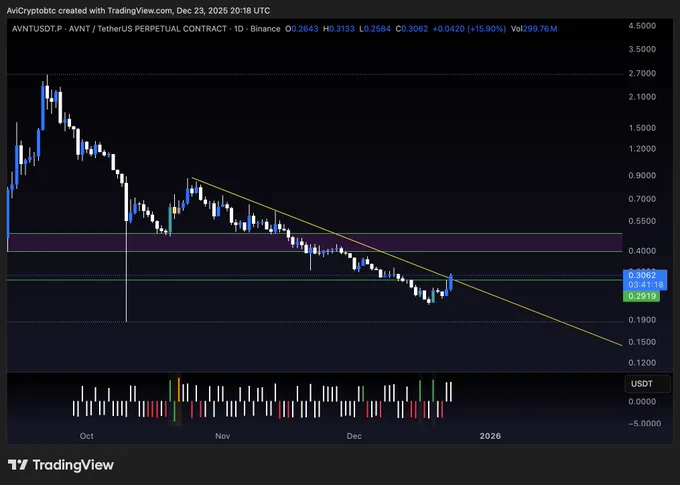680x485 pixels.
Task: Click the blue 0.3062 current price label
Action: [x=642, y=275]
